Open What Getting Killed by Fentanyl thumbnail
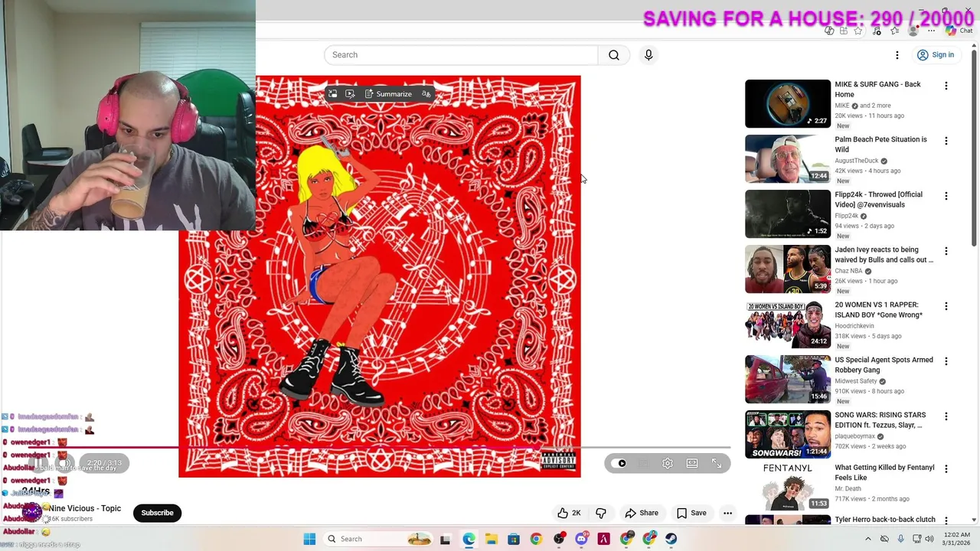The width and height of the screenshot is (980, 551). 788,487
